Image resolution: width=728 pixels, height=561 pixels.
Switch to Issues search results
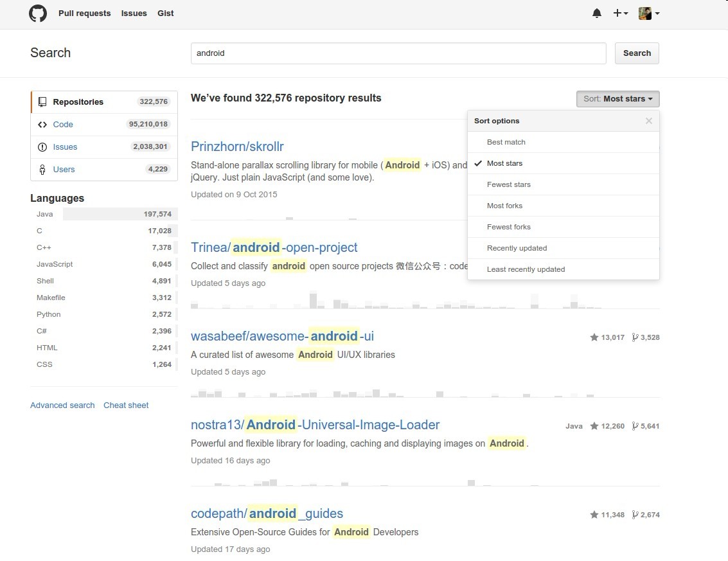pos(104,147)
